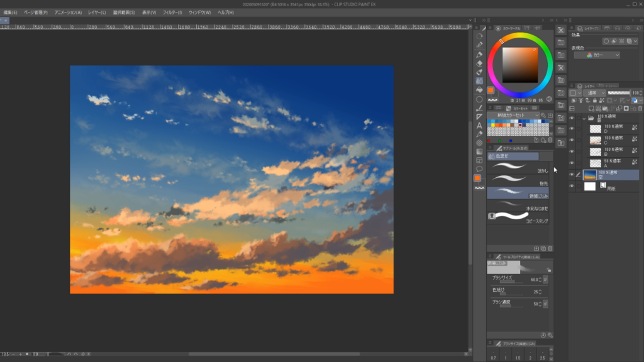Click the 色混ぜ sub tool group tab
644x362 pixels.
point(513,156)
